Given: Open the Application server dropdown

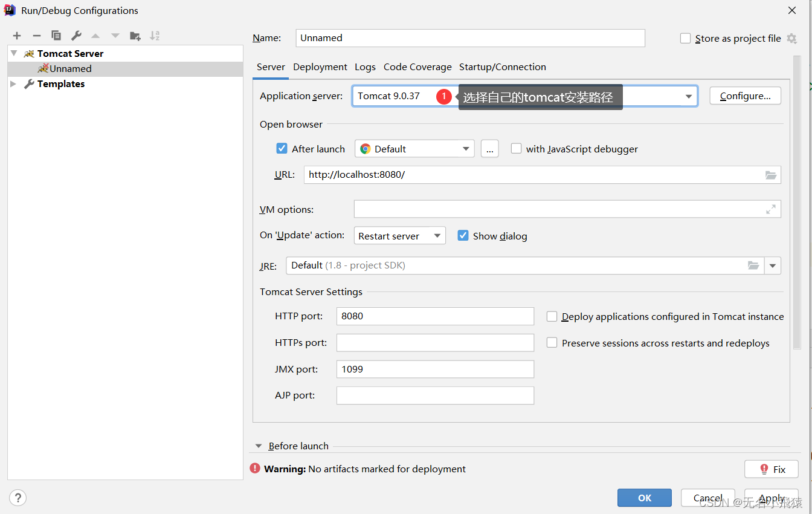Looking at the screenshot, I should [x=689, y=96].
